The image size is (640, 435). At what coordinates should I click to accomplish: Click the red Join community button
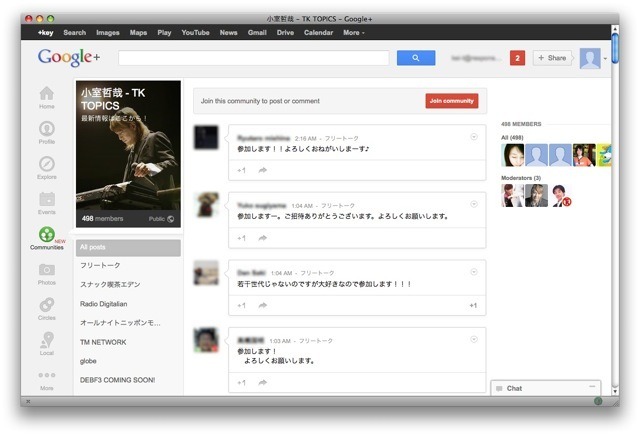[x=451, y=101]
